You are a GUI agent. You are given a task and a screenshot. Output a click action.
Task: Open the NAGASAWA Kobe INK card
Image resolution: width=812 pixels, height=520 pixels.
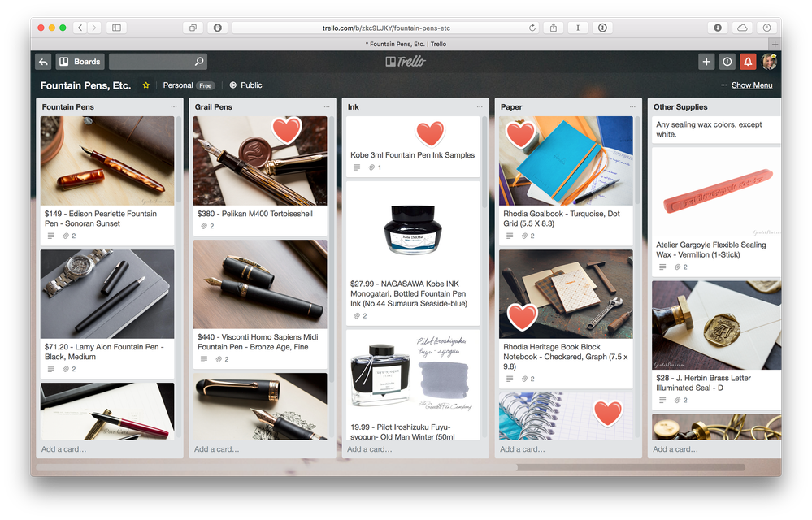(x=413, y=253)
